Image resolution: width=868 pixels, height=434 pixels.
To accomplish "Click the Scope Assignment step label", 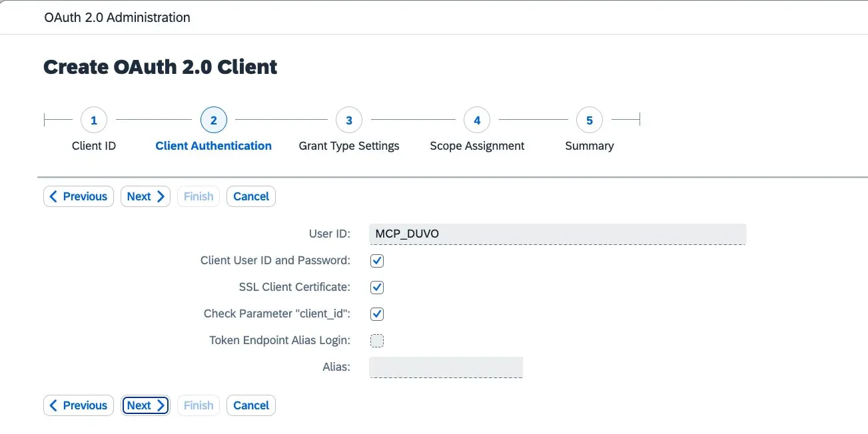I will pos(477,146).
